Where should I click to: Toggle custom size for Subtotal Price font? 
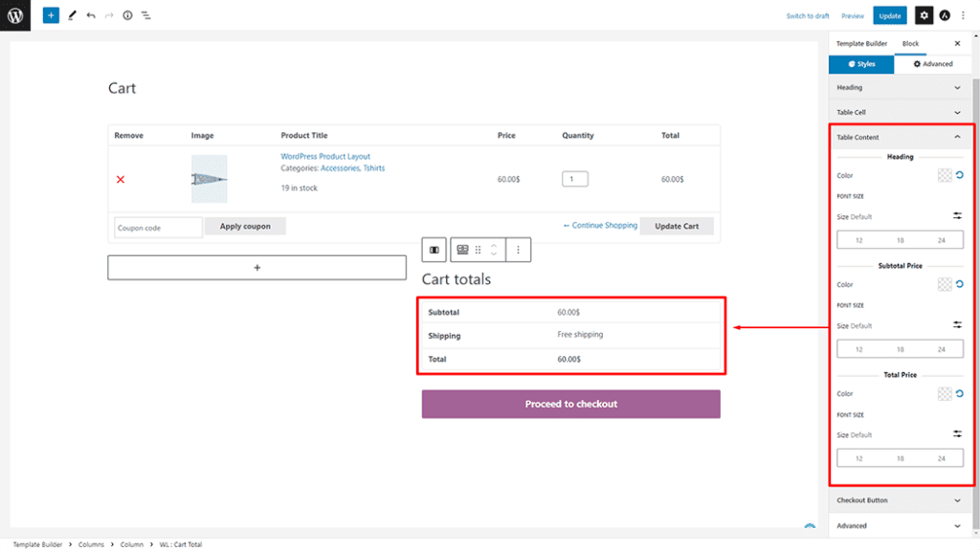[957, 325]
